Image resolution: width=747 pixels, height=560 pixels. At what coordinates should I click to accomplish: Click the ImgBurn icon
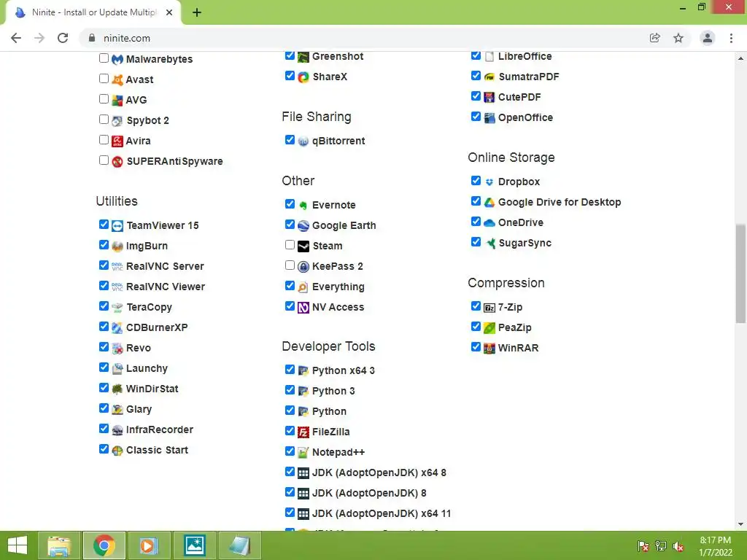coord(117,246)
